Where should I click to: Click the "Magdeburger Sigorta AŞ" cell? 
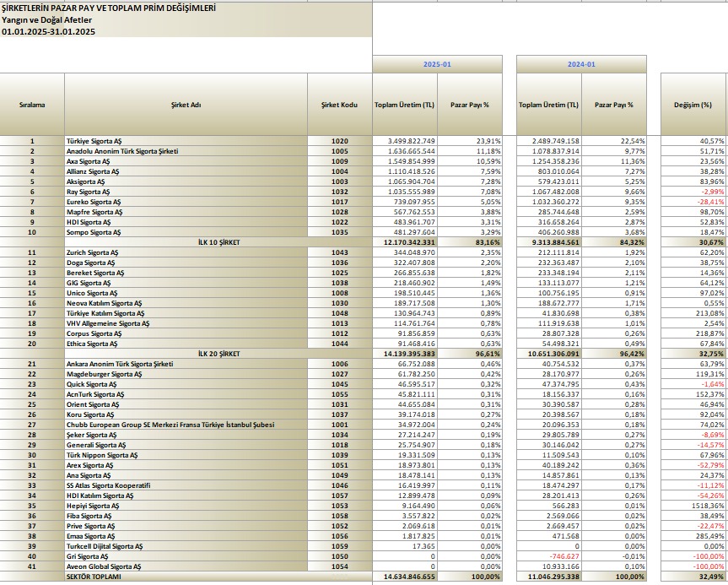point(186,375)
